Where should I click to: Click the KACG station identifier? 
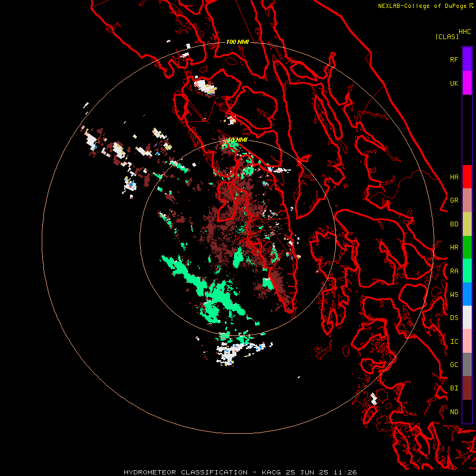(271, 472)
